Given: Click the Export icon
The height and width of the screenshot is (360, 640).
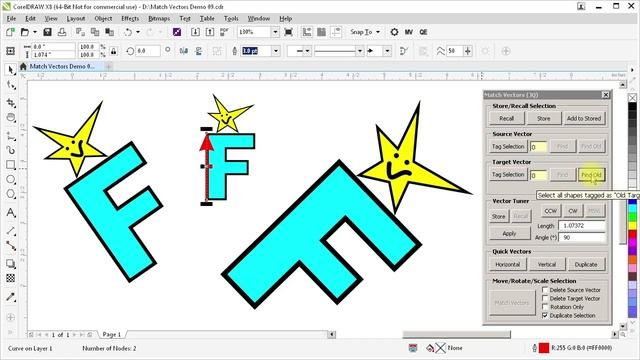Looking at the screenshot, I should pos(210,32).
